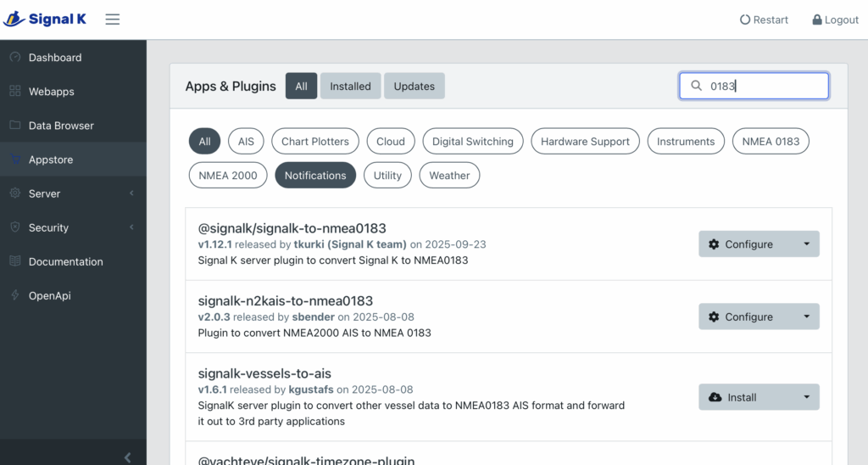This screenshot has width=868, height=465.
Task: Switch to the Updates tab
Action: [414, 86]
